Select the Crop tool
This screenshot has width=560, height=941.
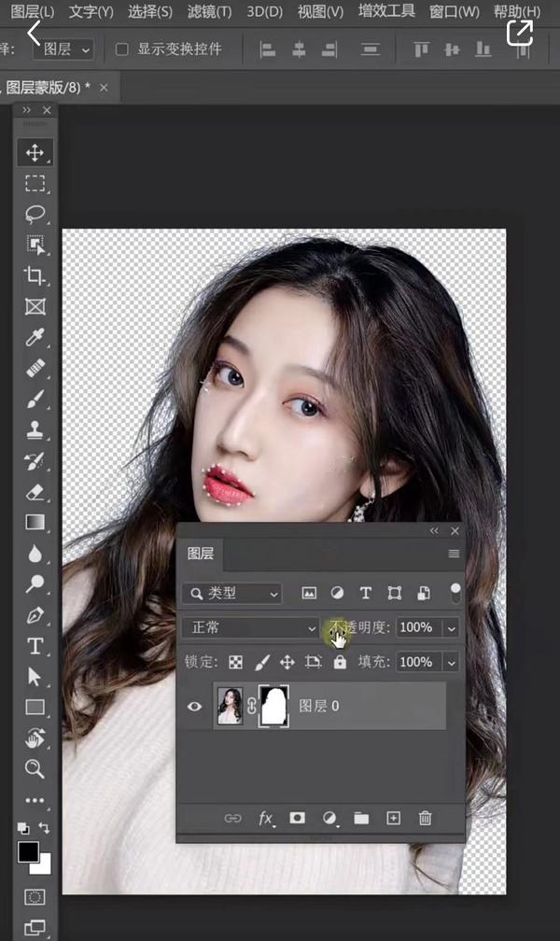[35, 275]
